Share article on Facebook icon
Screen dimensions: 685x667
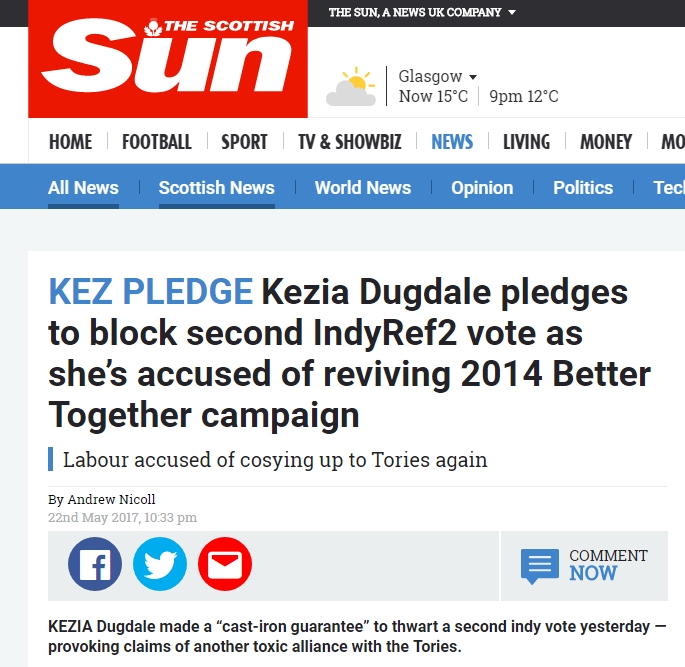tap(95, 564)
